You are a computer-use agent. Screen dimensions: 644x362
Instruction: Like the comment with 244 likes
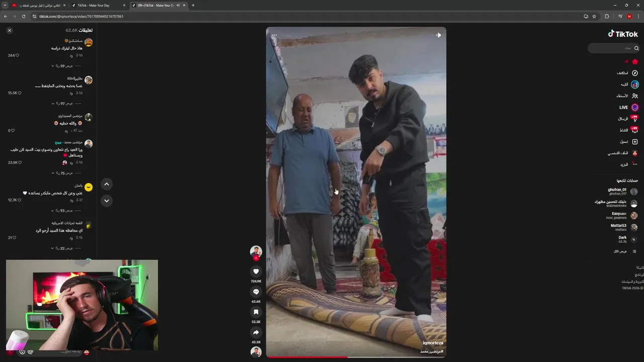tap(17, 55)
